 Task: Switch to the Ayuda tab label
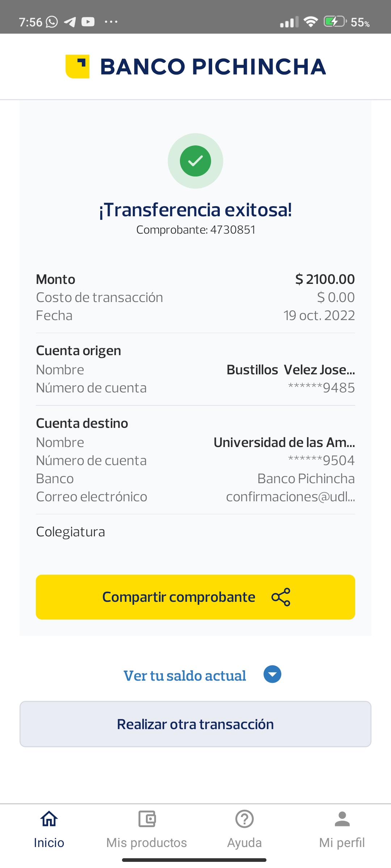point(244,843)
